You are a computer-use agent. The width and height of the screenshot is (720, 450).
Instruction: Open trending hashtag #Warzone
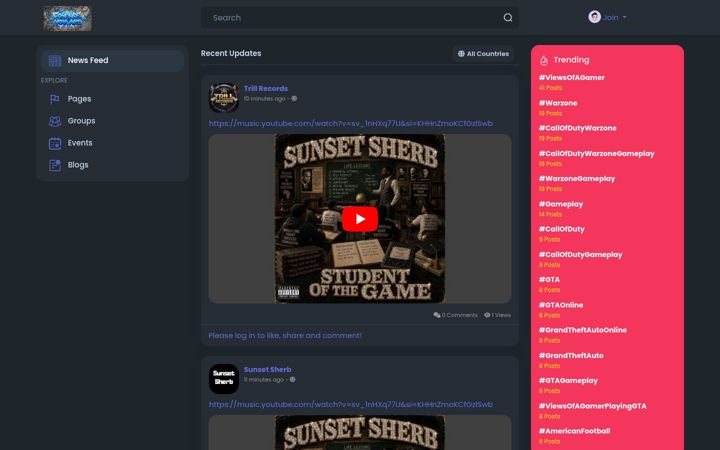[558, 103]
